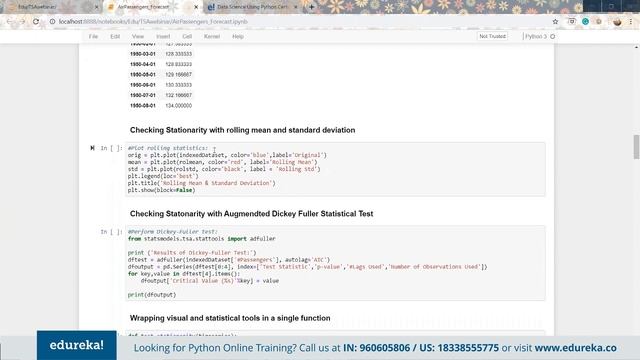The width and height of the screenshot is (640, 360).
Task: Select the stationarity rolling mean heading
Action: pos(242,130)
